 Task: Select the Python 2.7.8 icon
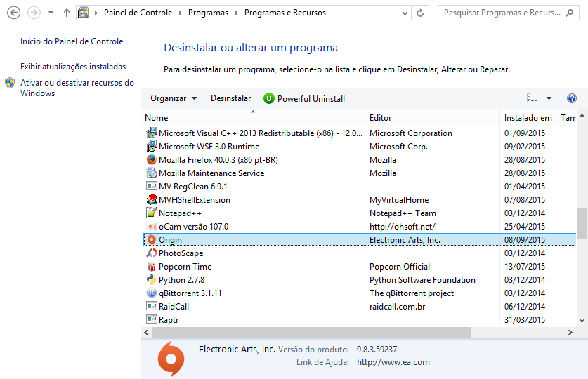coord(151,280)
